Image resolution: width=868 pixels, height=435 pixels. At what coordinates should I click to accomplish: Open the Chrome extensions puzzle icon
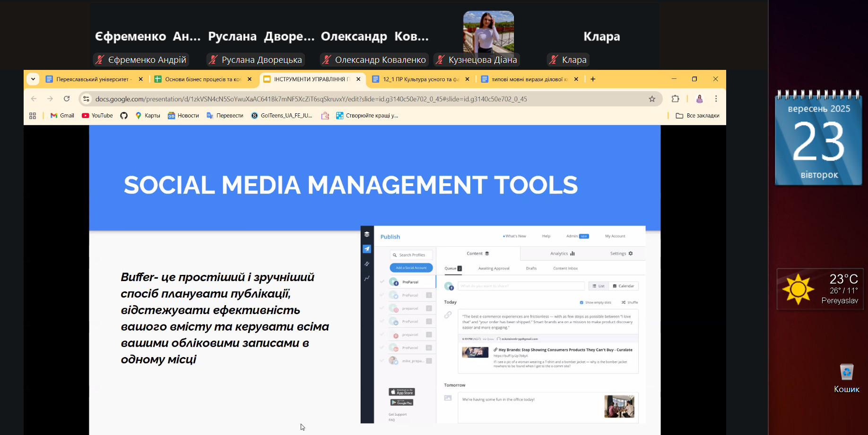(675, 99)
